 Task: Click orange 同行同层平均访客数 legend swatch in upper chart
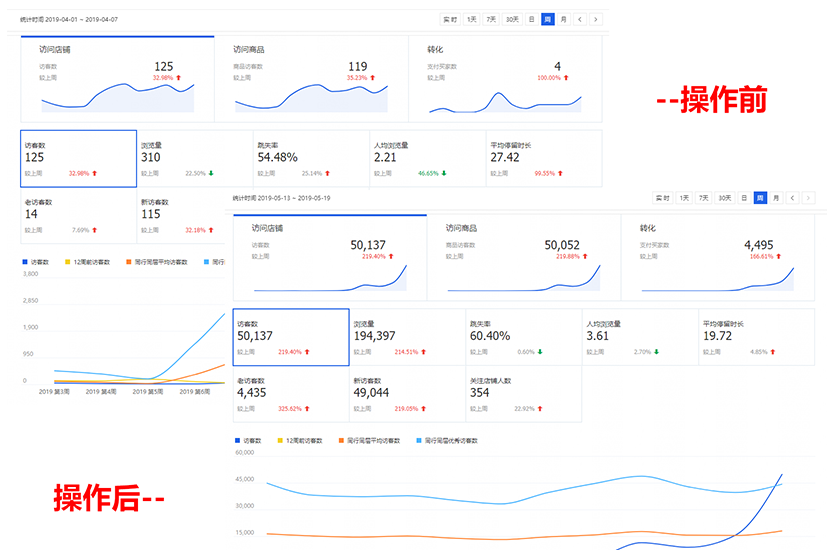coord(128,262)
